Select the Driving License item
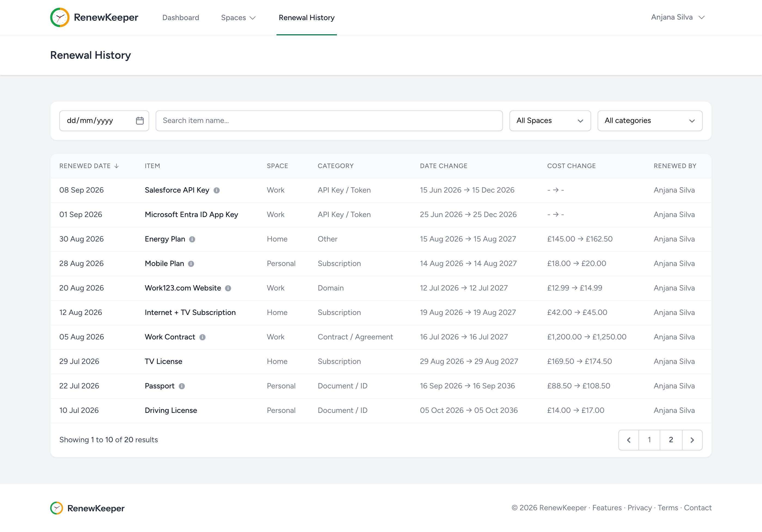 pos(171,411)
